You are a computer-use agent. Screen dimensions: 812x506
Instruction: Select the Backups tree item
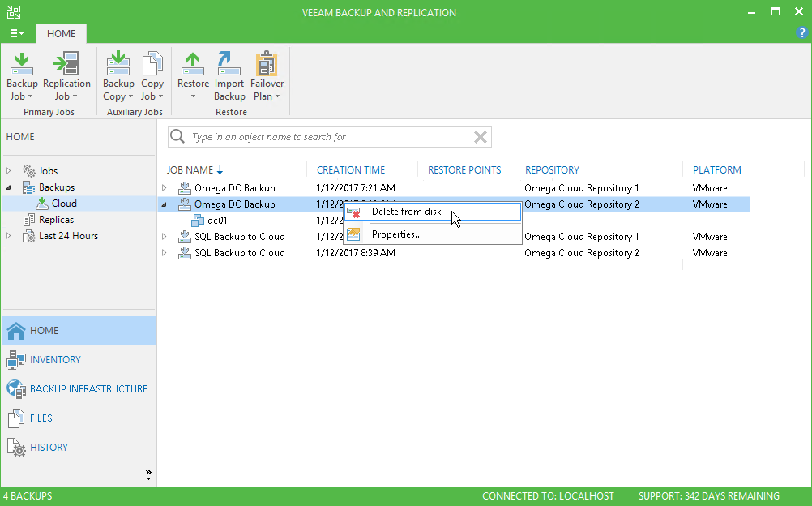pyautogui.click(x=57, y=187)
